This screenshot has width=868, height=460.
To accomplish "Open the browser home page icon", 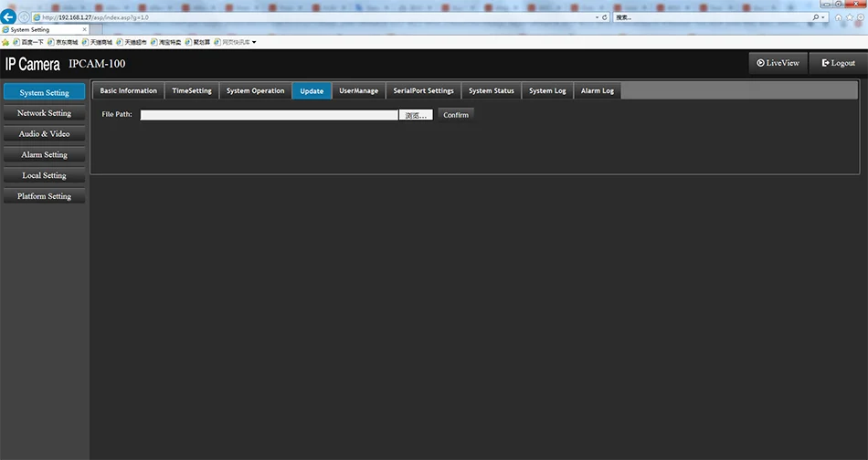I will pyautogui.click(x=839, y=17).
